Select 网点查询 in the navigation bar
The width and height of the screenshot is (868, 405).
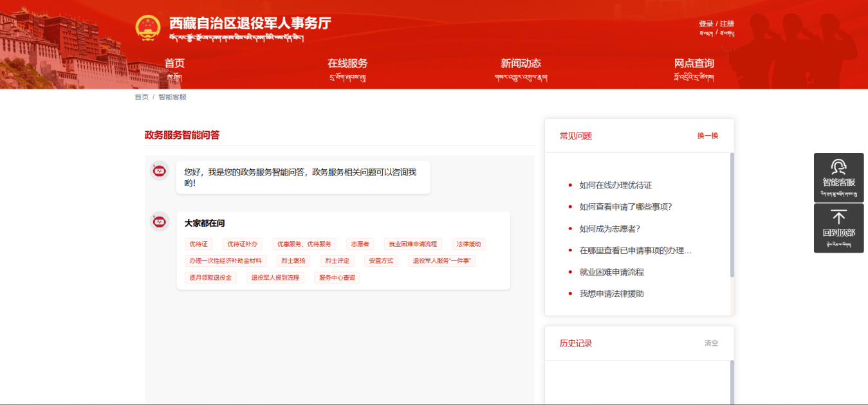(694, 64)
